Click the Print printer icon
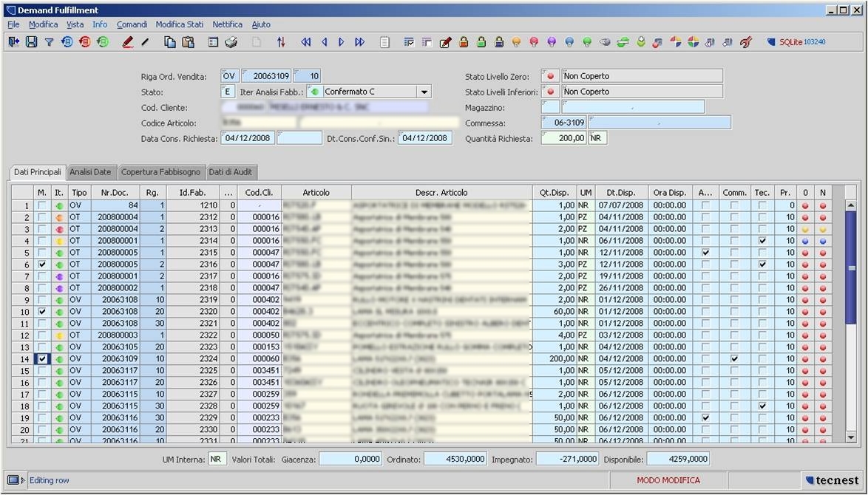The height and width of the screenshot is (495, 868). (x=231, y=42)
